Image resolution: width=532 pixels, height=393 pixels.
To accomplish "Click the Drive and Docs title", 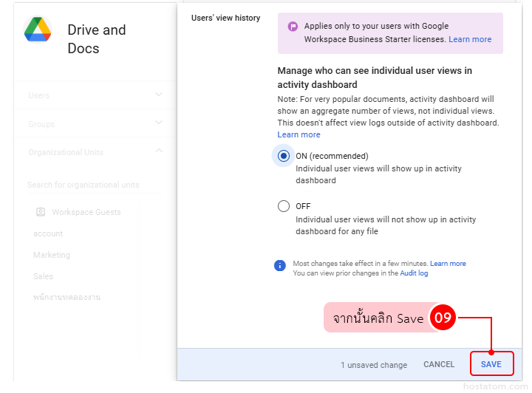I will point(97,39).
